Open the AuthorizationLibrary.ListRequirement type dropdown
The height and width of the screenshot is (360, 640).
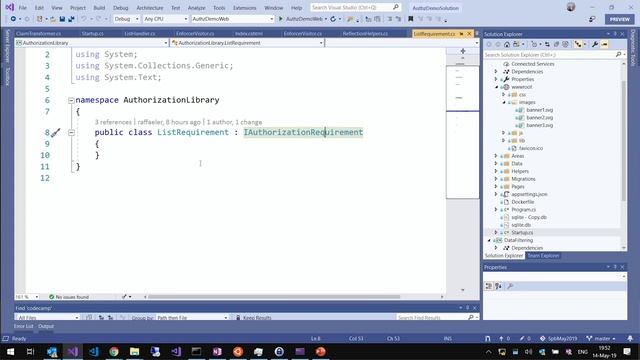[x=247, y=42]
